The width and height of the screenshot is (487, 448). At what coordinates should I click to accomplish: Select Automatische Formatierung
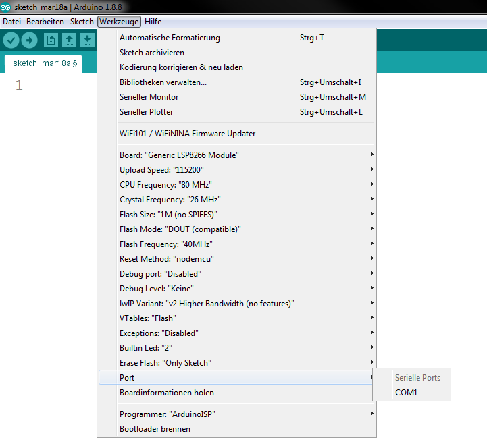click(170, 38)
